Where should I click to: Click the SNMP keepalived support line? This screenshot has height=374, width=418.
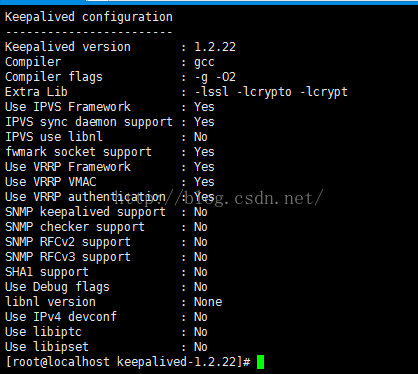106,212
